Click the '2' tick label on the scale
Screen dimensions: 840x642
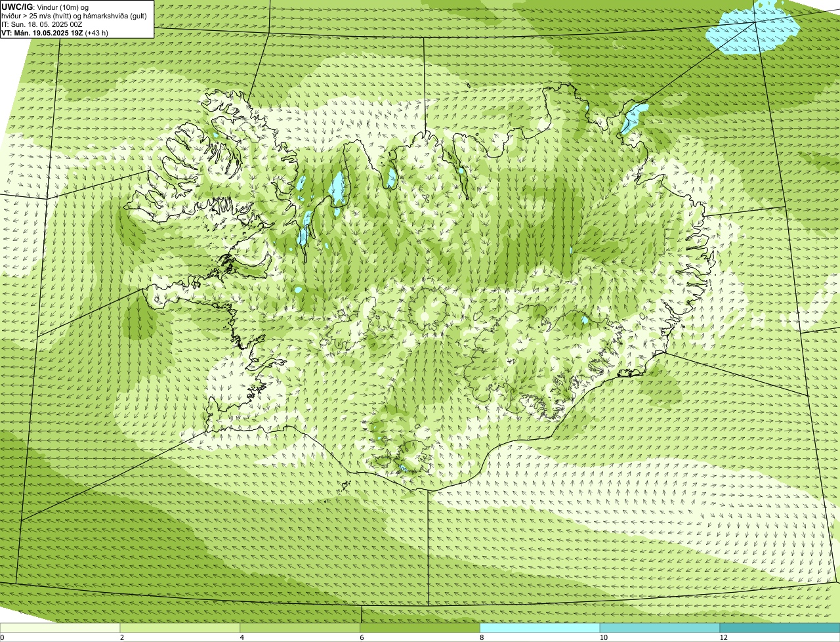(x=121, y=637)
